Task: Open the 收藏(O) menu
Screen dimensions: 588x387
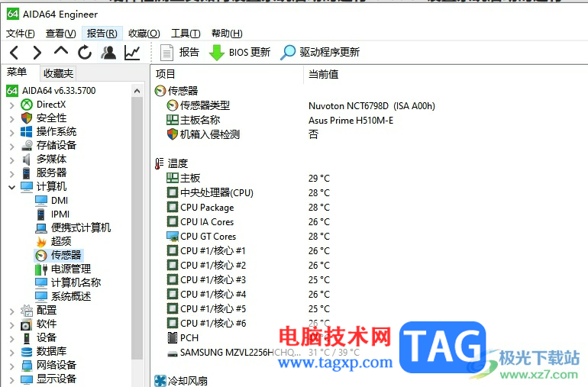Action: 144,34
